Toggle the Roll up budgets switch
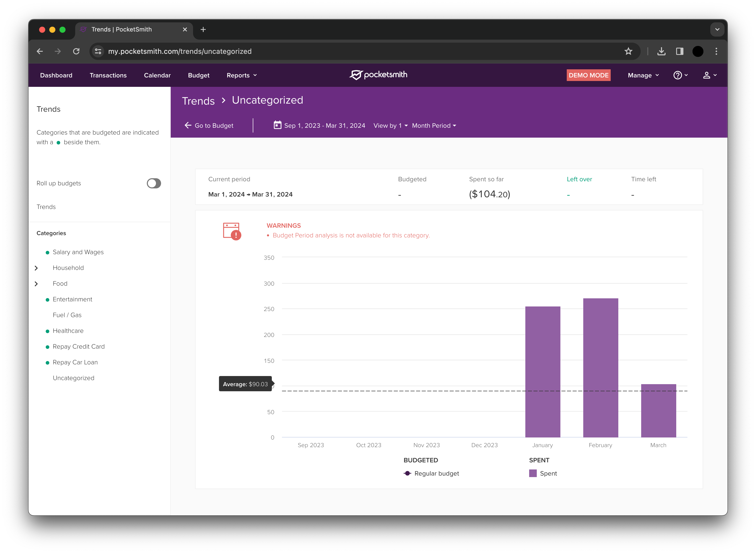The width and height of the screenshot is (756, 553). click(154, 183)
